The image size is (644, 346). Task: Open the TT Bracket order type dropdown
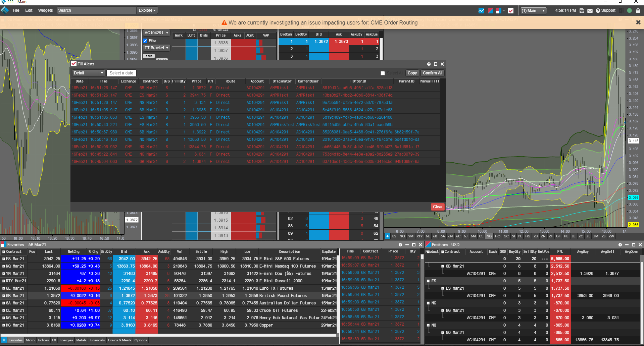(157, 48)
